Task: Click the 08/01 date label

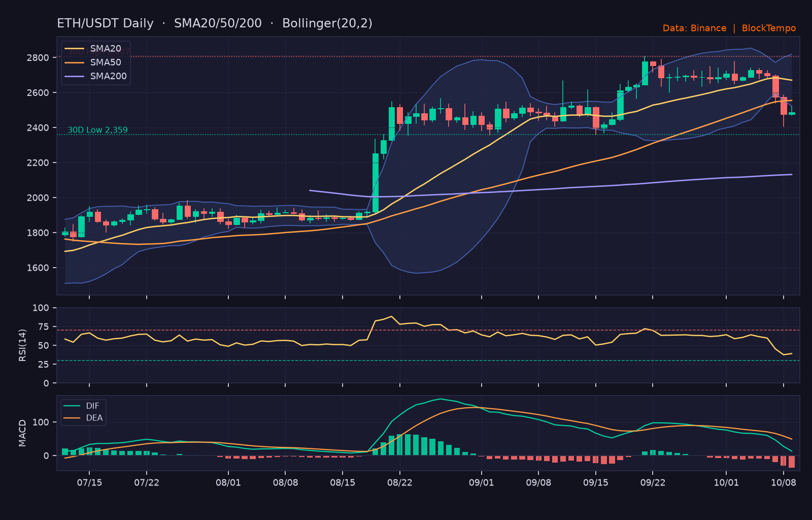Action: (228, 482)
